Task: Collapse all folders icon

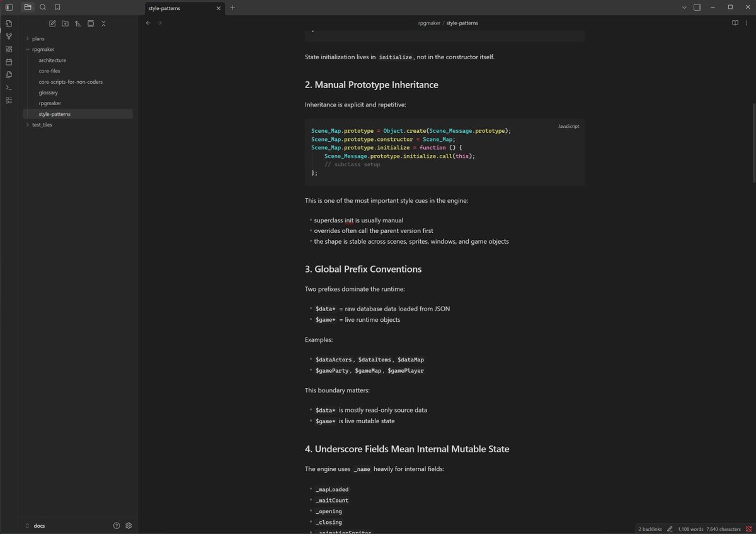Action: pos(103,23)
